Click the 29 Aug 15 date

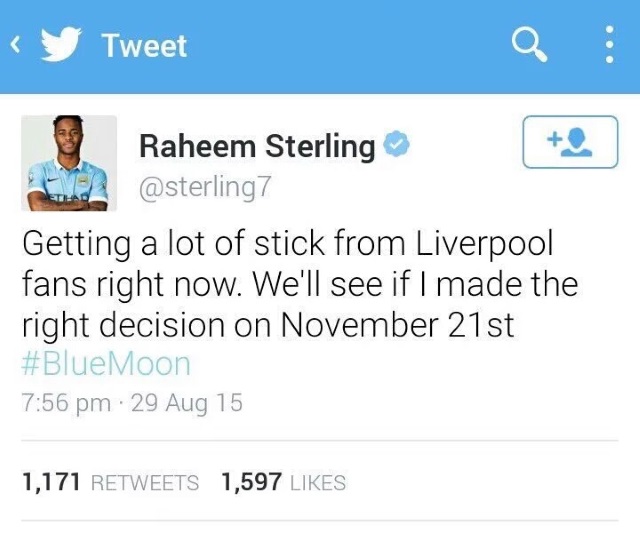pos(187,403)
